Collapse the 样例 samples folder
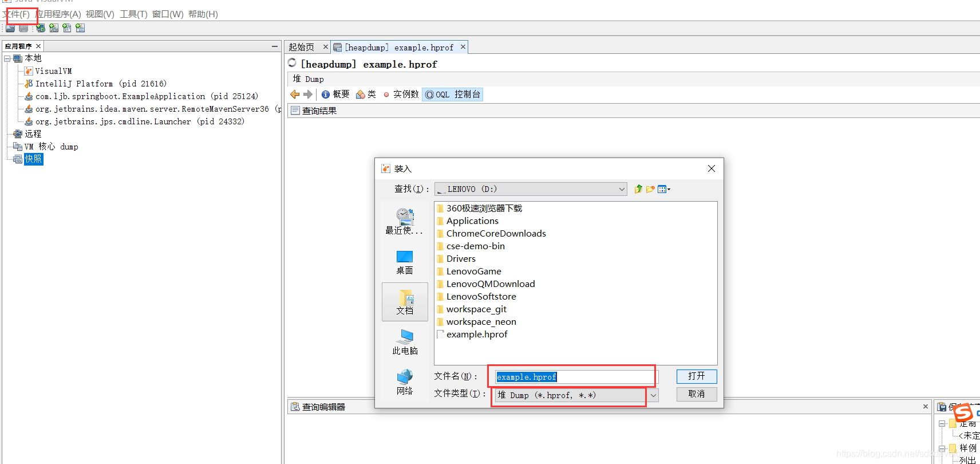 942,448
